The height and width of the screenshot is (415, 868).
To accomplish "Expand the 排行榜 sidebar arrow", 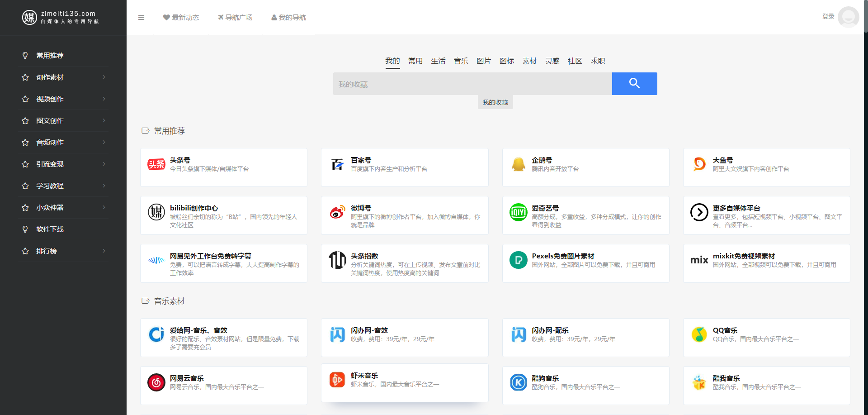I will [x=104, y=251].
